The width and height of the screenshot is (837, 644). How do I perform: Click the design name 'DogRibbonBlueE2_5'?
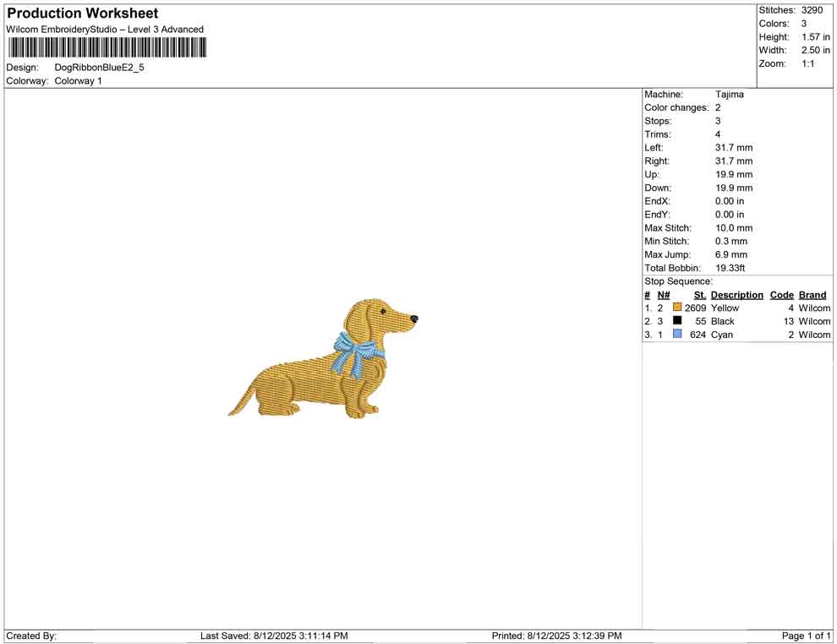point(99,68)
